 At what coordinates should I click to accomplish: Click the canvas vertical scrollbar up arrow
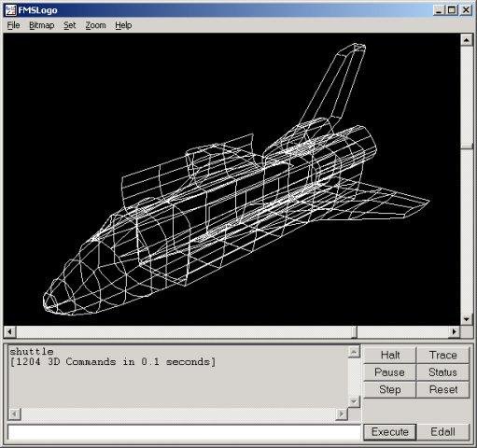tap(466, 40)
